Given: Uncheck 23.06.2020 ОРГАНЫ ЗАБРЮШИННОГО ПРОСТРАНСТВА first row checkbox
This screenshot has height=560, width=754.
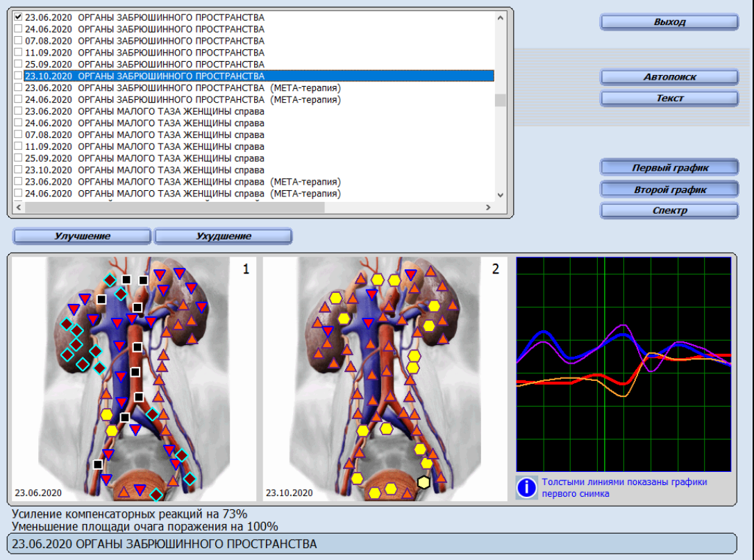Looking at the screenshot, I should (18, 17).
